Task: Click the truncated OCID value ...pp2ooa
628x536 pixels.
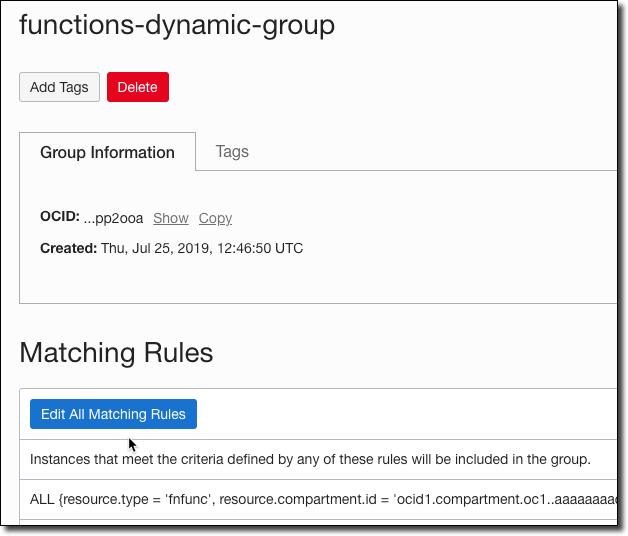Action: [114, 218]
